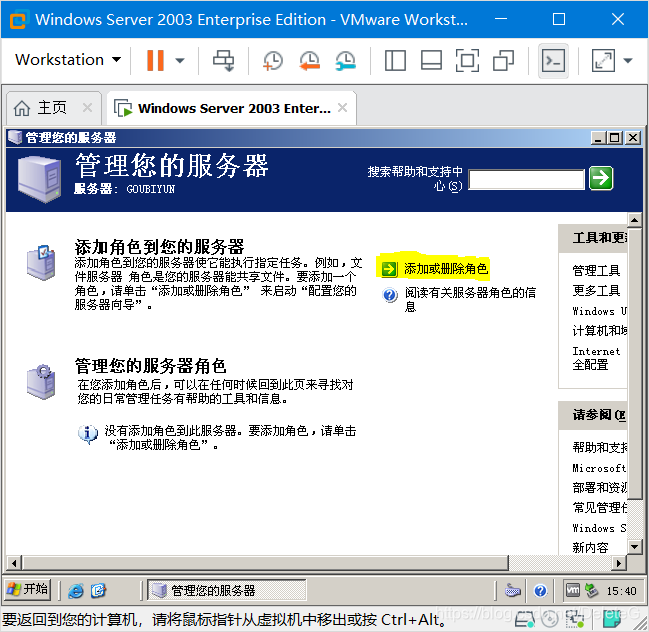The width and height of the screenshot is (649, 632).
Task: Click the 帮助和支持 link
Action: pos(599,447)
